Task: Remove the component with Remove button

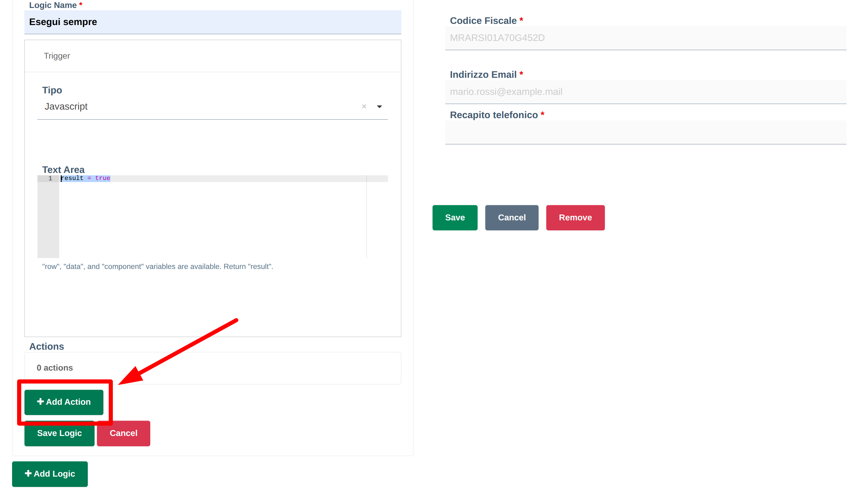Action: (x=575, y=217)
